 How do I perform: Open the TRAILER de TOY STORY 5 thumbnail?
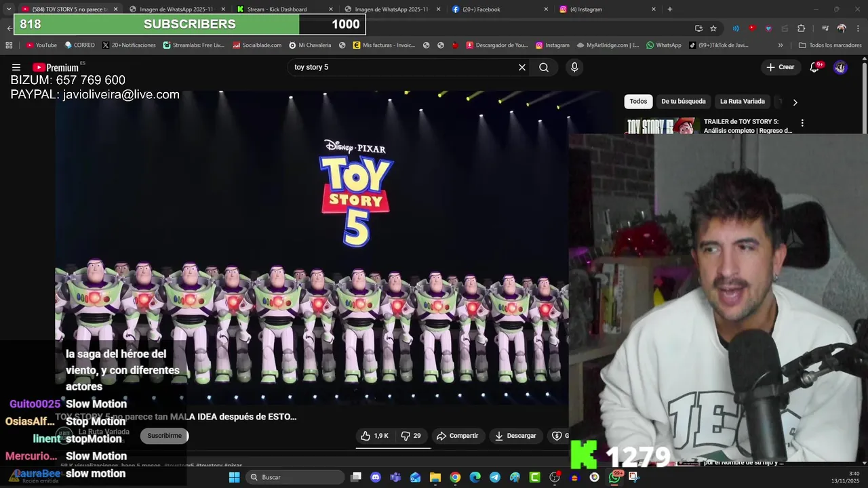pos(661,126)
